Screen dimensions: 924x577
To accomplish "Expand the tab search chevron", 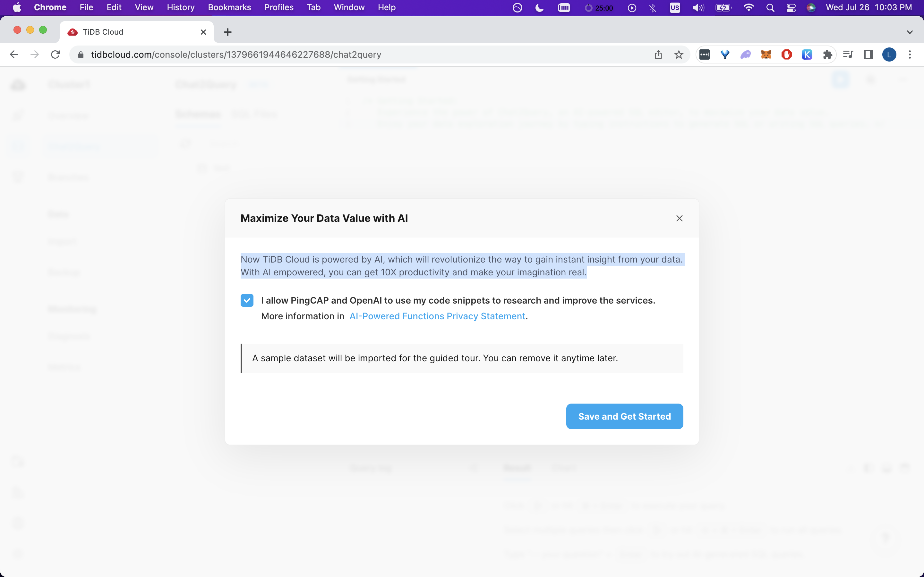I will (910, 32).
